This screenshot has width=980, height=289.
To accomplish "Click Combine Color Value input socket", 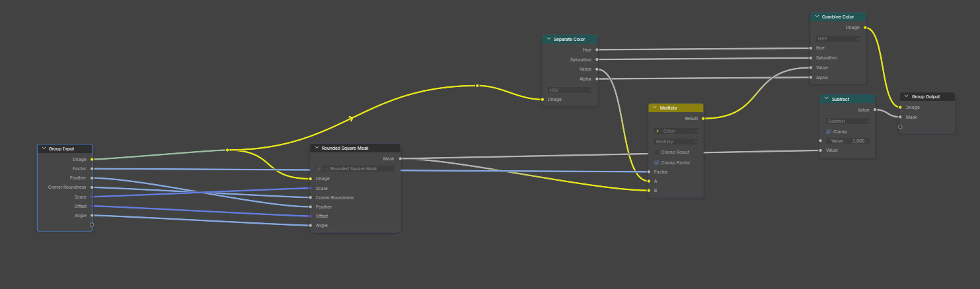I will [811, 67].
